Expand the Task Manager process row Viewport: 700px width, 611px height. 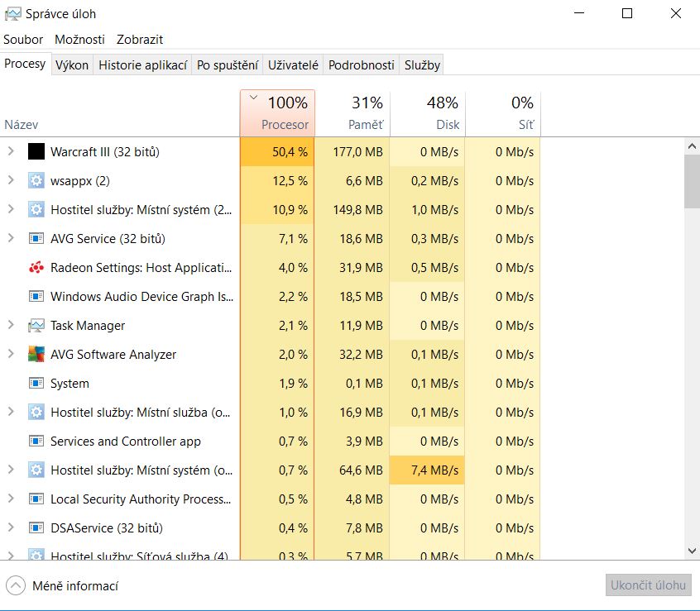[x=11, y=325]
